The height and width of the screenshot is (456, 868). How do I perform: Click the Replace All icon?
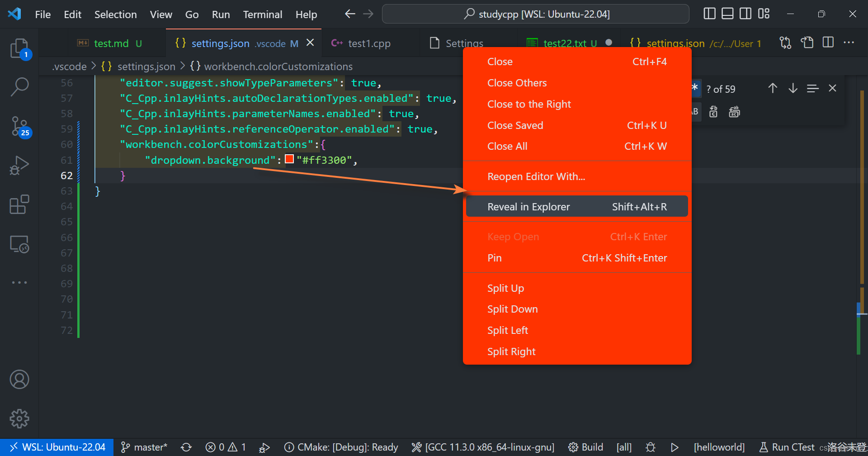(734, 112)
